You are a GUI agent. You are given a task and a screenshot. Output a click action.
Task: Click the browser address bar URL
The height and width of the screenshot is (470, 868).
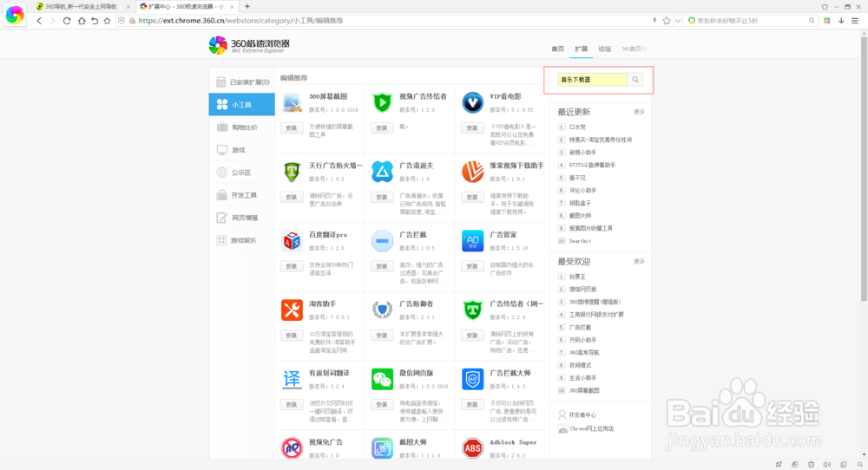pyautogui.click(x=240, y=21)
